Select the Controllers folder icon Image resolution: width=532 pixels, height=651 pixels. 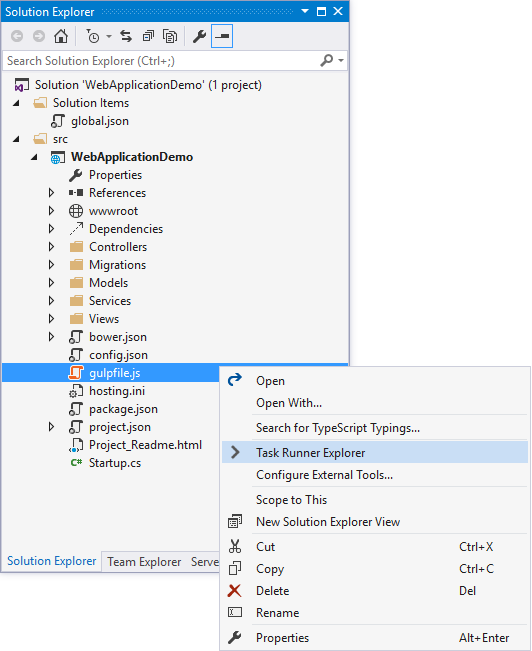coord(76,247)
